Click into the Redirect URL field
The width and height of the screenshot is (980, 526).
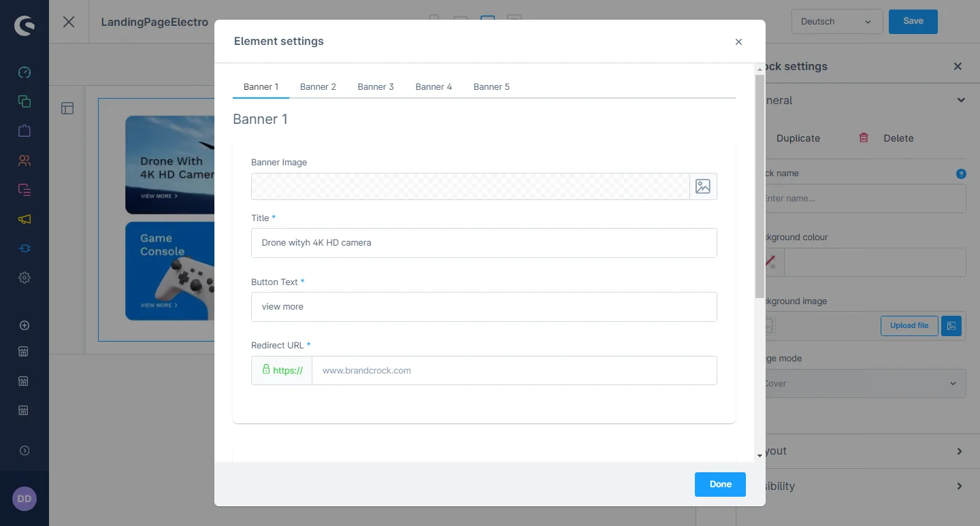pyautogui.click(x=514, y=371)
